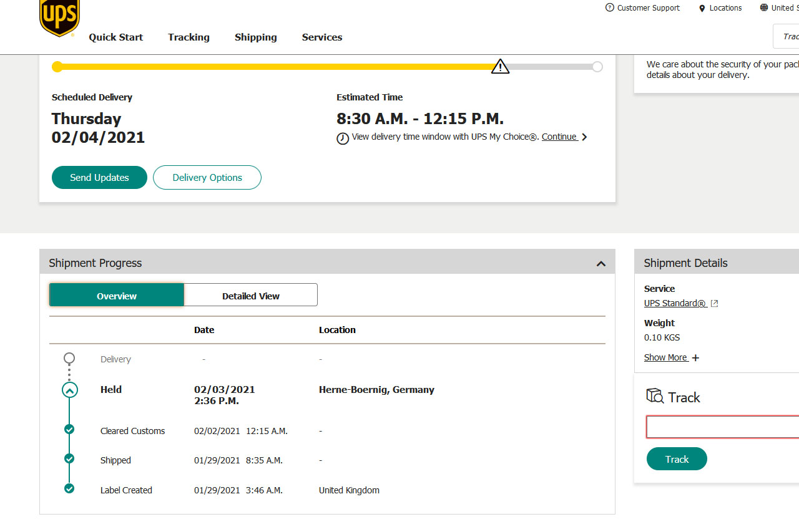
Task: Click the 'Delivery' status row label
Action: coord(115,359)
